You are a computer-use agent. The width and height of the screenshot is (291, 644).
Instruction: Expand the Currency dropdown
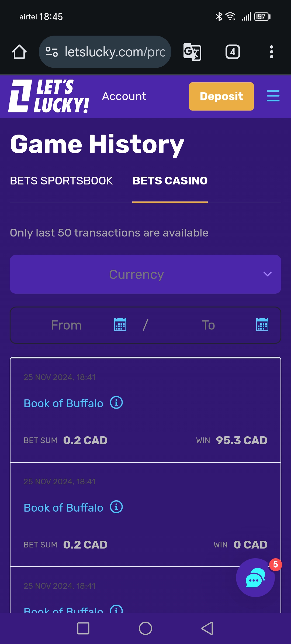[145, 274]
